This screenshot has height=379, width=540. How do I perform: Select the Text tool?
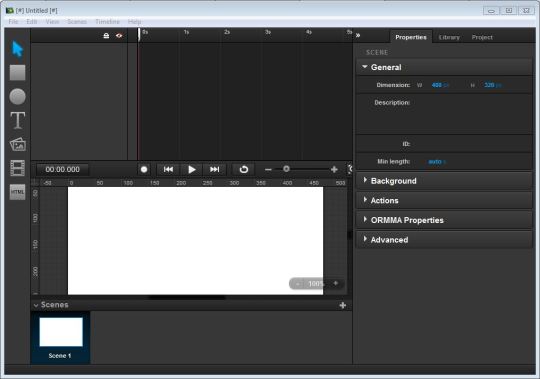(18, 120)
